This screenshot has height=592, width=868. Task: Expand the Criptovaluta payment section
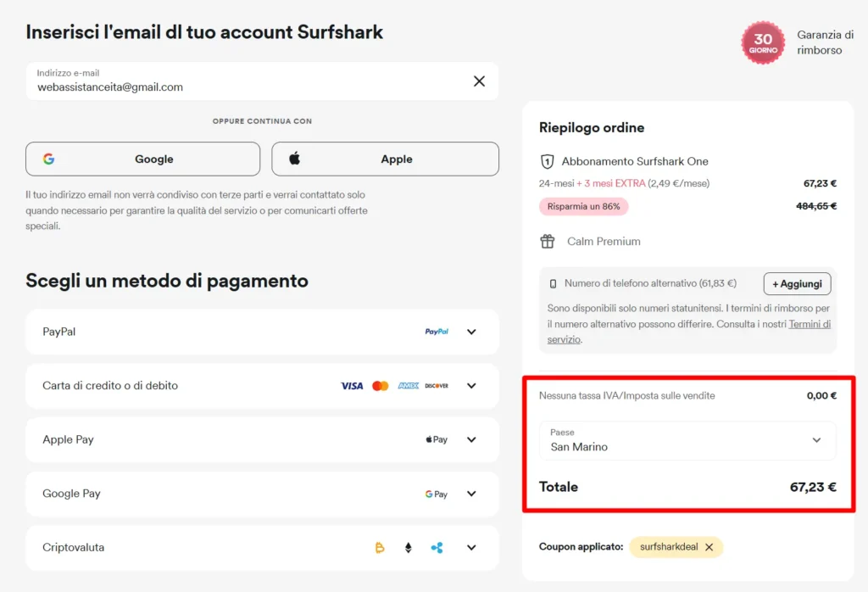click(471, 547)
